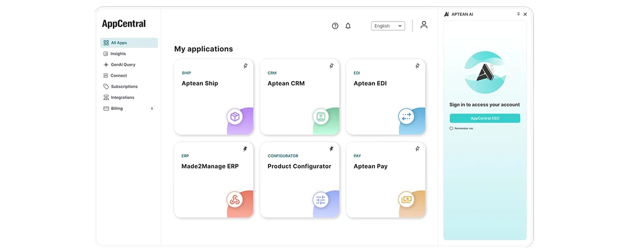Screen dimensions: 644x251
Task: Open the English language dropdown
Action: (x=388, y=26)
